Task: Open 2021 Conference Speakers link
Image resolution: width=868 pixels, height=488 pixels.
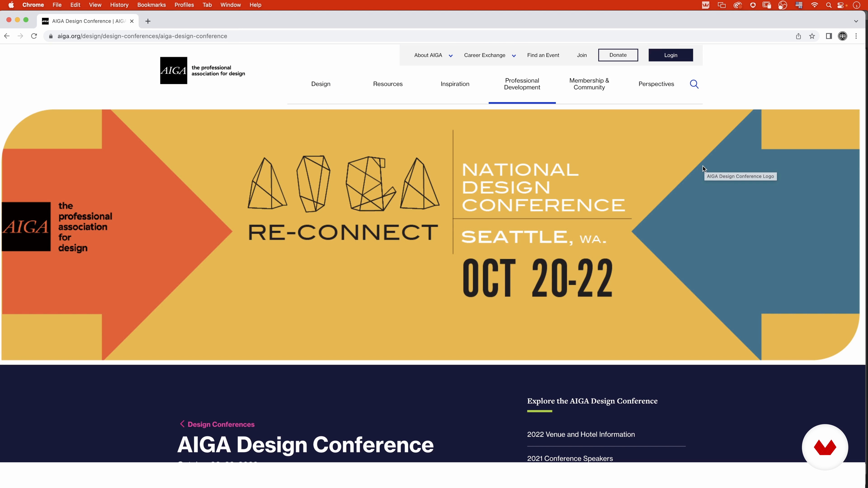Action: click(x=570, y=458)
